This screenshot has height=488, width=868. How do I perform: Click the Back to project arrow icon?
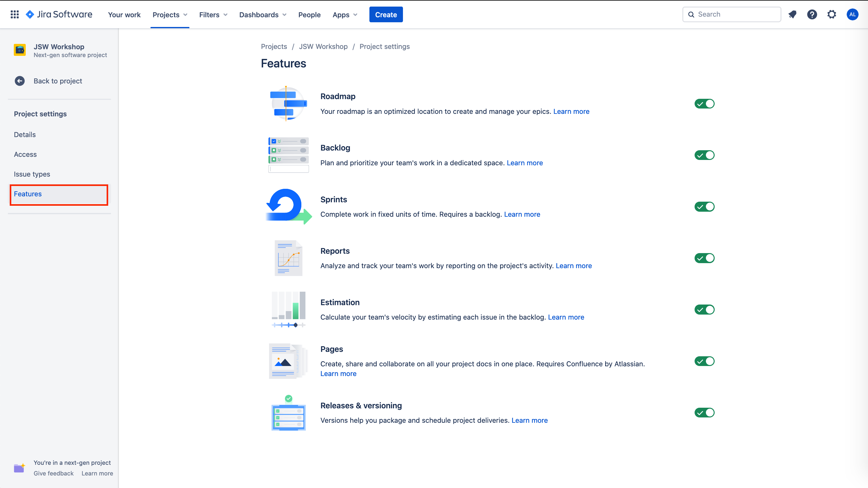pos(20,81)
